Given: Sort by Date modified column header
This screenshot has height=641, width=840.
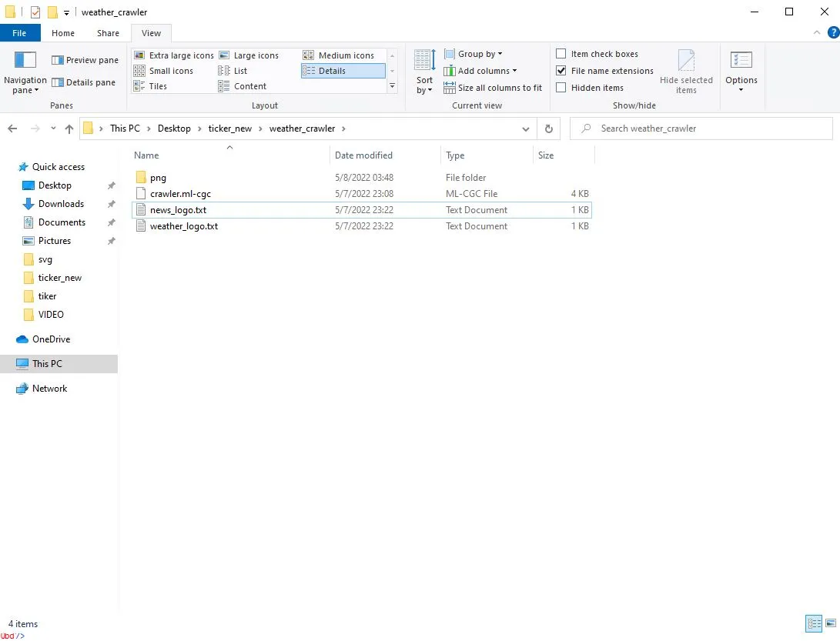Looking at the screenshot, I should tap(363, 155).
